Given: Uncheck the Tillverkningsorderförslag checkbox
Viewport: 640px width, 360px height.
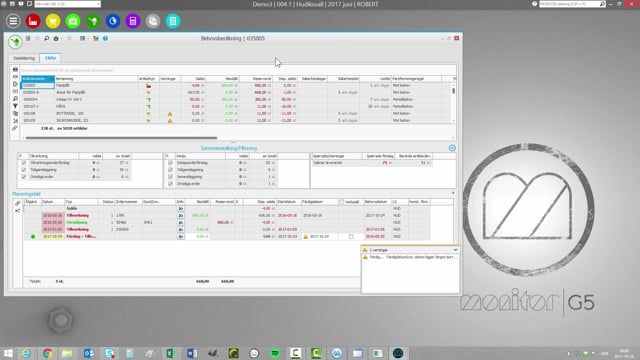Looking at the screenshot, I should 24,162.
